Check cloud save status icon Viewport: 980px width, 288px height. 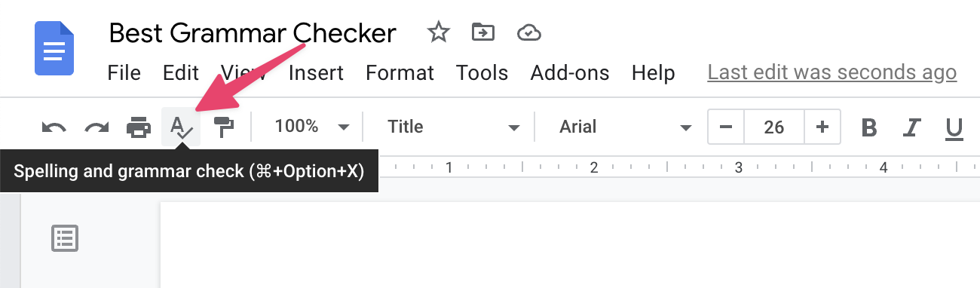click(x=529, y=32)
